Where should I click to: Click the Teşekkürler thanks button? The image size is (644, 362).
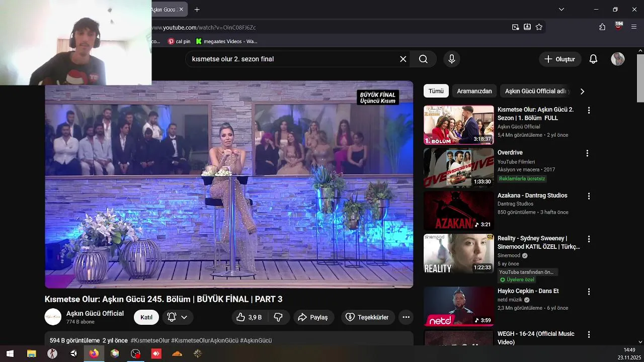tap(368, 317)
